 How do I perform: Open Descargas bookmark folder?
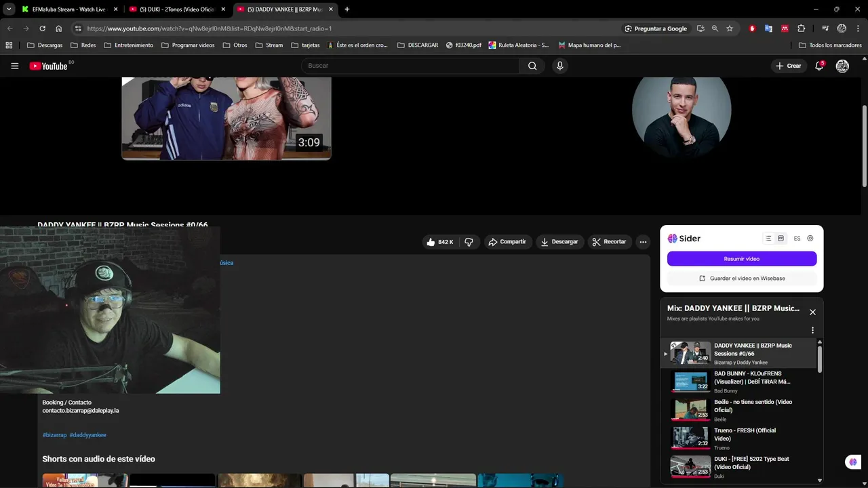tap(44, 45)
